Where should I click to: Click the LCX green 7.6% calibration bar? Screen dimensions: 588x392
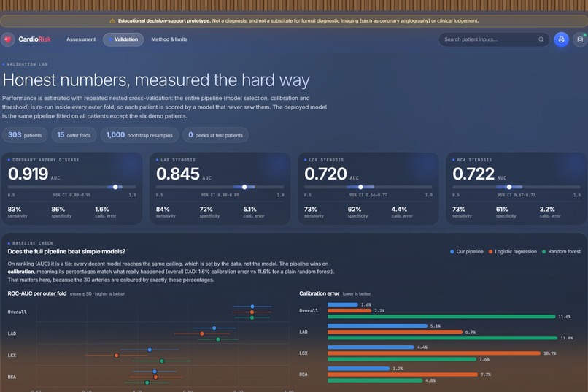click(x=402, y=359)
